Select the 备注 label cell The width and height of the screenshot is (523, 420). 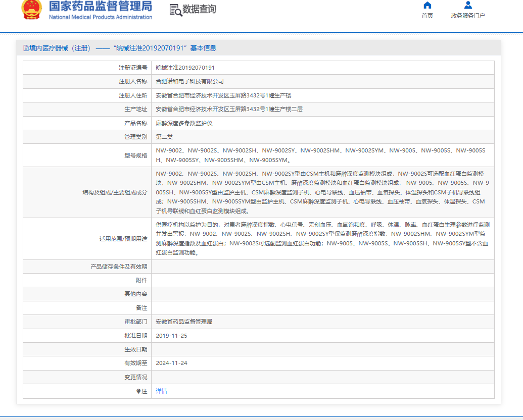click(x=87, y=308)
